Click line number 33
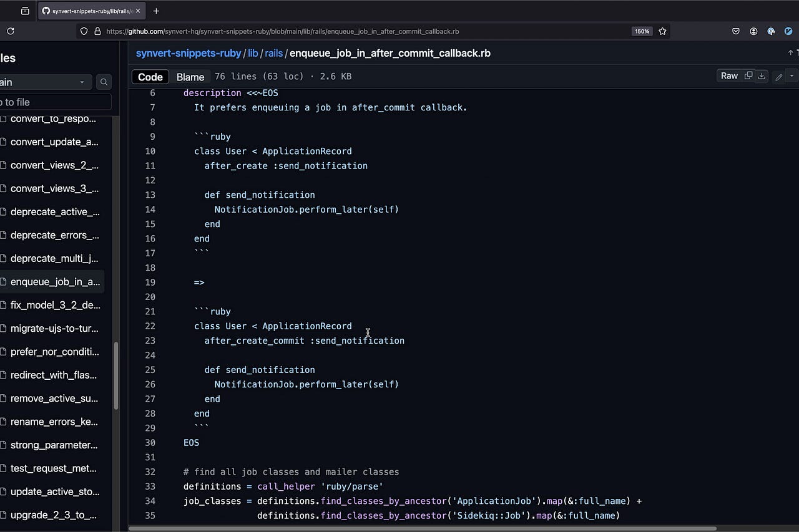Image resolution: width=799 pixels, height=532 pixels. (150, 486)
